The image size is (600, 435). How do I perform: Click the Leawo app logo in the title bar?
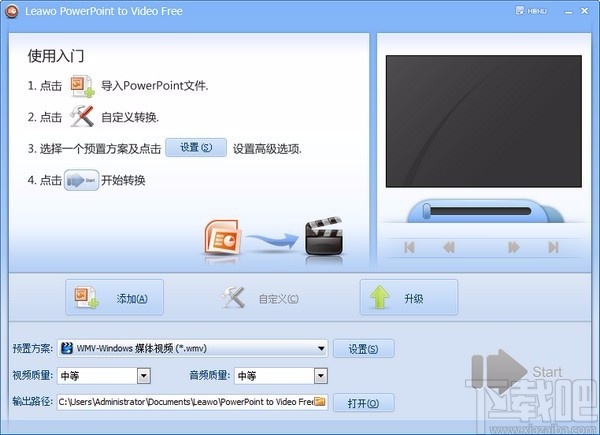(x=12, y=11)
